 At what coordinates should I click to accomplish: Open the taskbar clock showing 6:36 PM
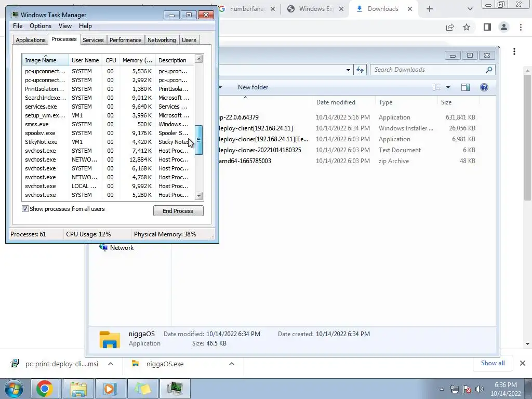tap(506, 389)
